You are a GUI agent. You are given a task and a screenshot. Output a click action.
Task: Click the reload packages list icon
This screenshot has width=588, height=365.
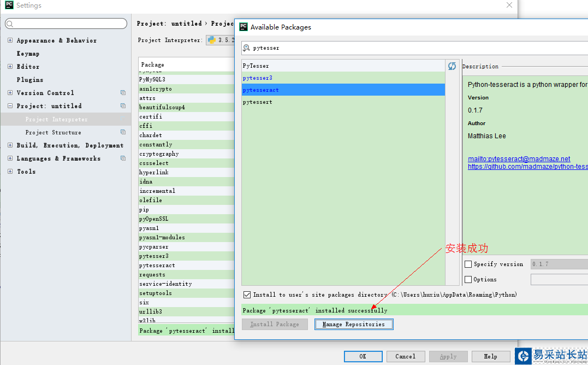click(x=452, y=66)
